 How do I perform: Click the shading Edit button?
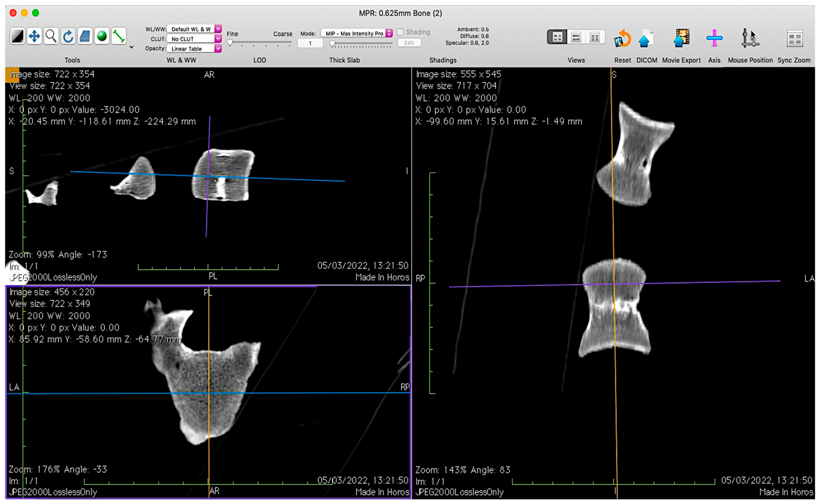(x=409, y=43)
